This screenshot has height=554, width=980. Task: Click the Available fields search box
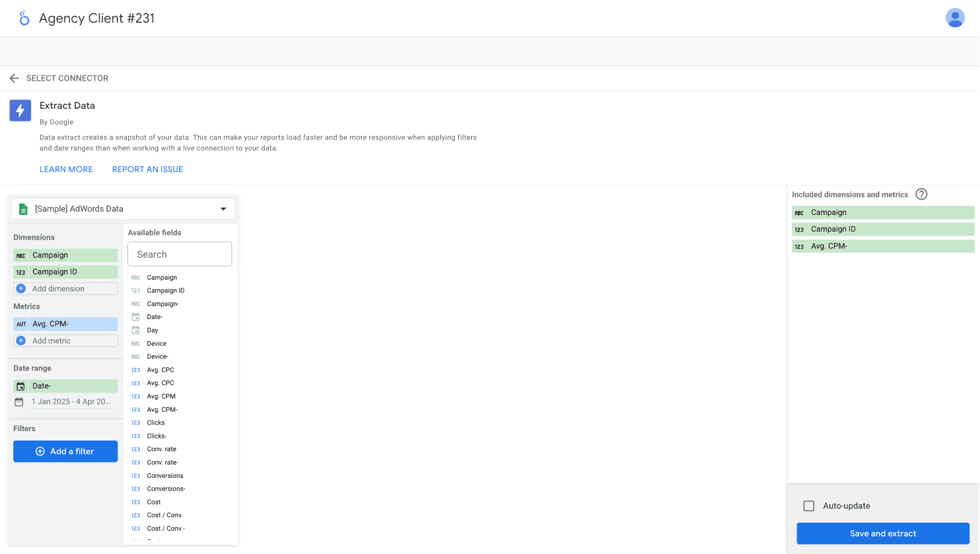pyautogui.click(x=179, y=254)
